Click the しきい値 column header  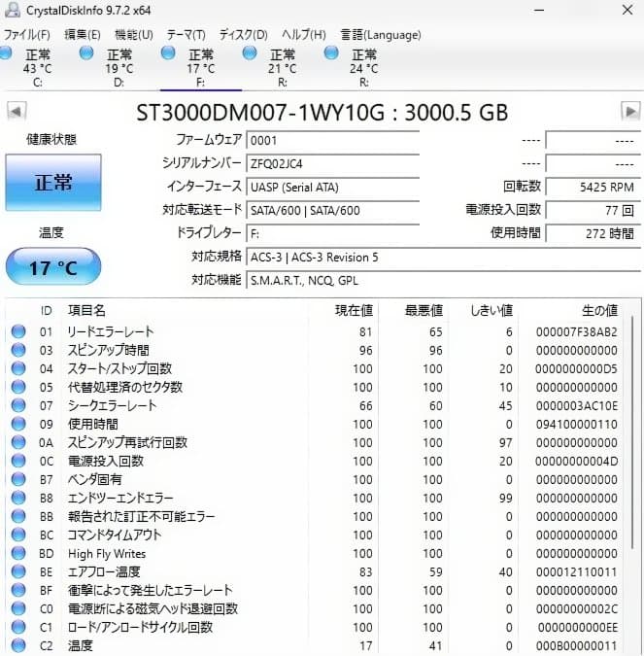click(491, 310)
